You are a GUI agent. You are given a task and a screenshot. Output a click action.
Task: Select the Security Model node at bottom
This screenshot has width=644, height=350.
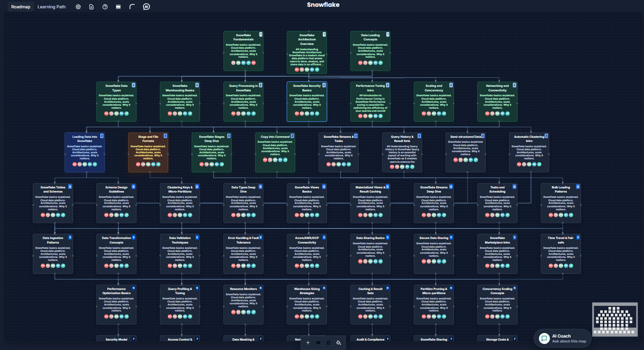(x=116, y=339)
